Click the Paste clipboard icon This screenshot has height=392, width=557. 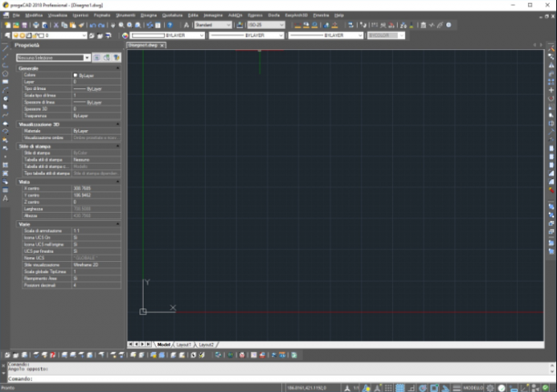tap(73, 25)
